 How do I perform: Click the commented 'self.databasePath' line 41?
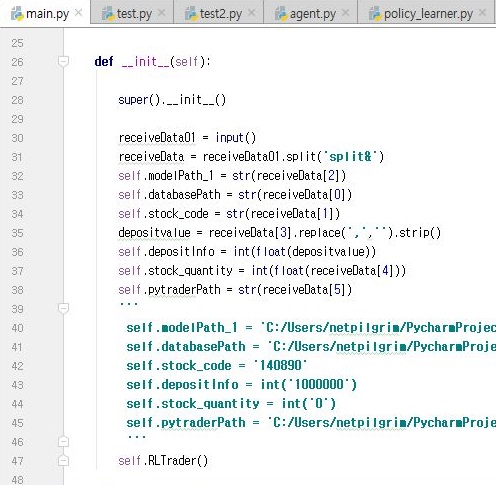coord(311,347)
